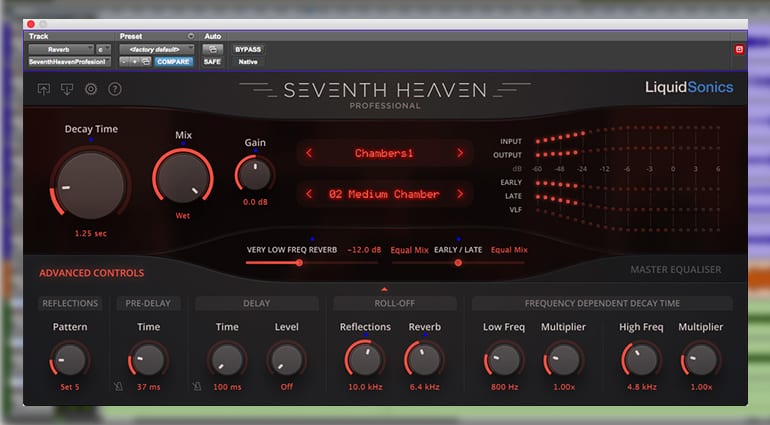Click the Native format button

point(248,61)
